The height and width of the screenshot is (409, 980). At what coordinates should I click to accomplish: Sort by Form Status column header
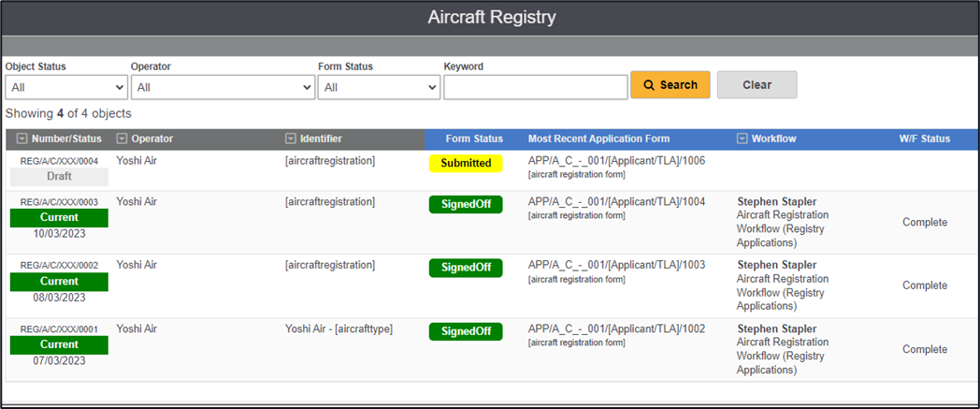[474, 139]
